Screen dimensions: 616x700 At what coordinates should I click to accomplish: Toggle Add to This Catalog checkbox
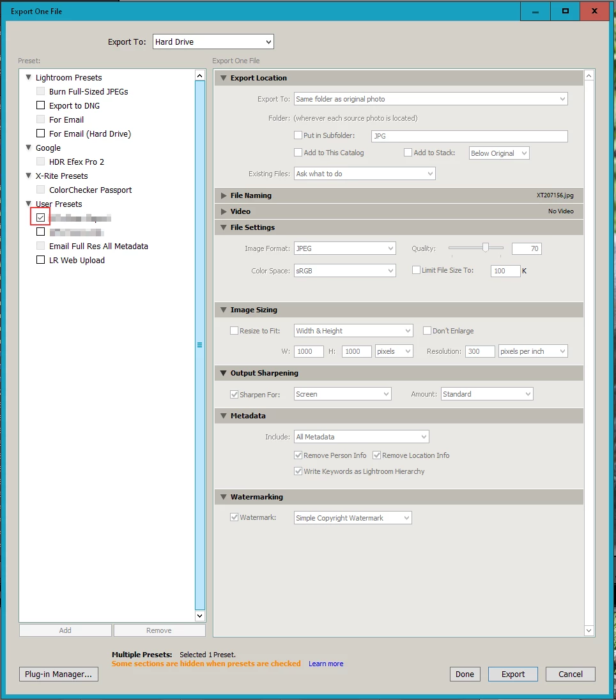pyautogui.click(x=298, y=152)
